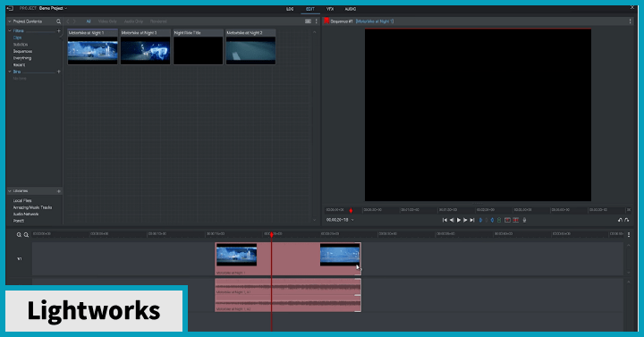Play the sequence in the viewer
The width and height of the screenshot is (644, 337).
click(459, 221)
